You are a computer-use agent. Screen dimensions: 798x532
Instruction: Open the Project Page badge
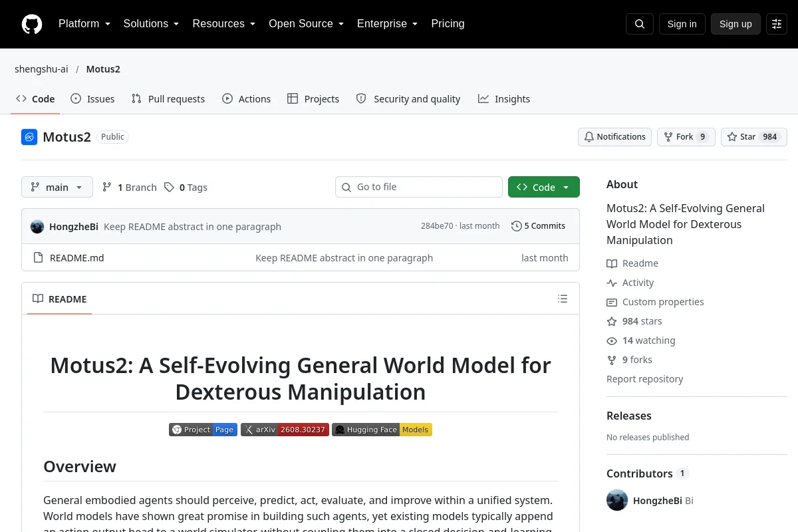coord(203,430)
